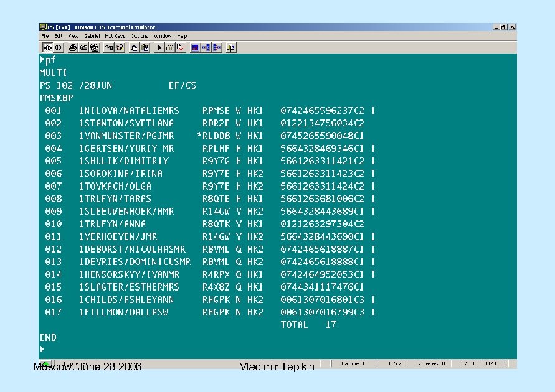Click passenger name SHULIK/DIMITRIY
555x392 pixels.
click(126, 161)
